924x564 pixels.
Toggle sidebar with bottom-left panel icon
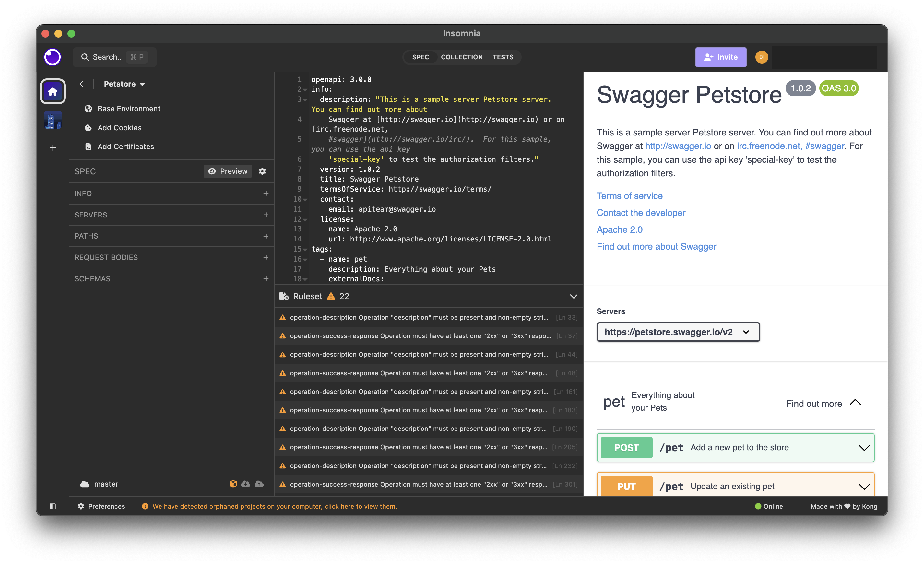click(x=53, y=506)
